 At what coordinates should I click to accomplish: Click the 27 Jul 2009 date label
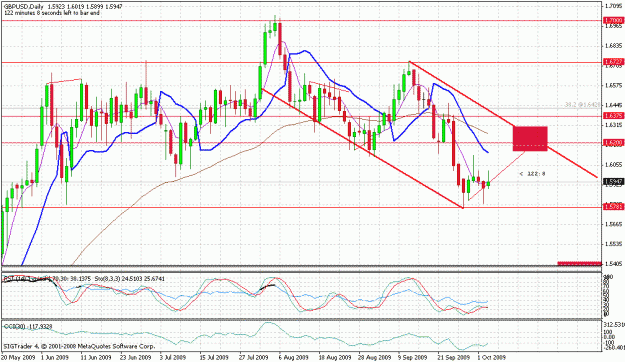click(x=254, y=357)
